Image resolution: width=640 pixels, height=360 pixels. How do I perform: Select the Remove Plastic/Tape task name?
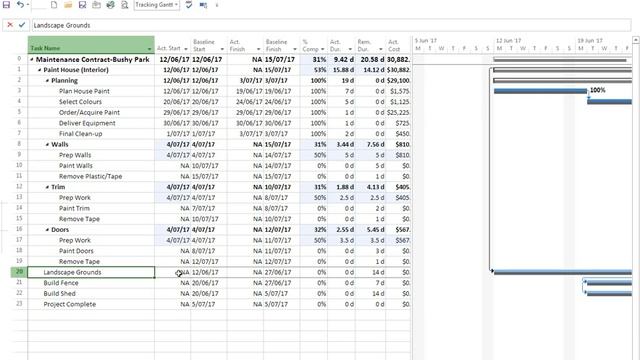(x=90, y=176)
